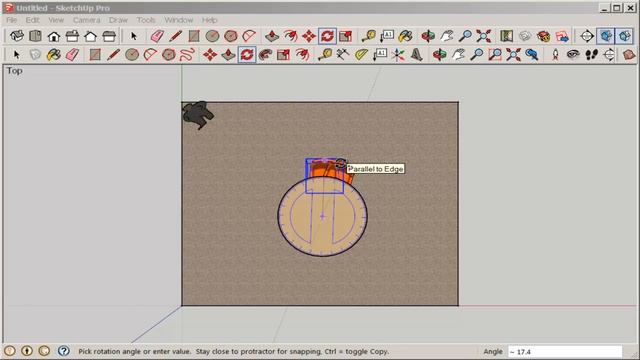Select the Look Around eye tool
Viewport: 640px width, 360px height.
tap(573, 54)
